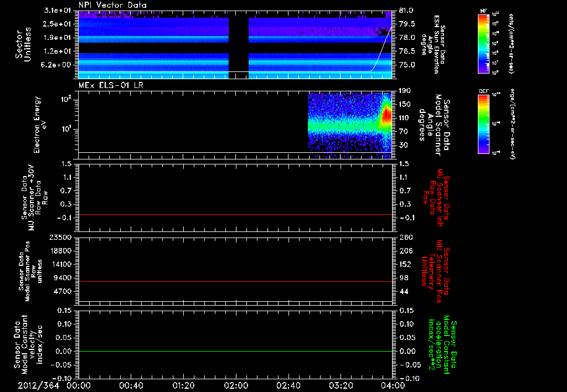This screenshot has width=567, height=392.
Task: Click the '02:00' time tick label
Action: (236, 385)
